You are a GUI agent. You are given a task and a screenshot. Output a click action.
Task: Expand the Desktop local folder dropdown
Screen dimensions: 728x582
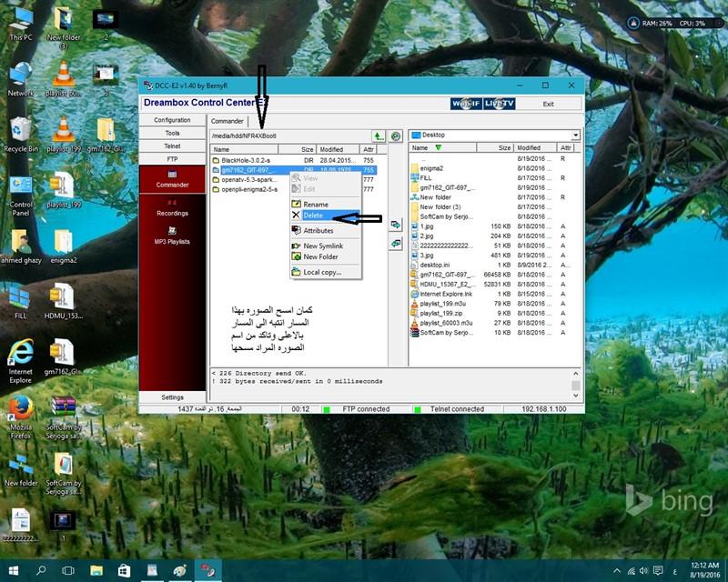(576, 135)
